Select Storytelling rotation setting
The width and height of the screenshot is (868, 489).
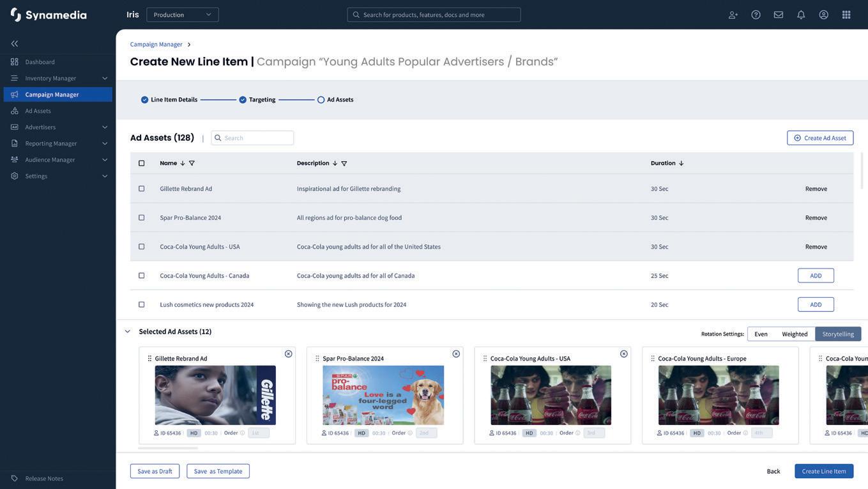(x=838, y=334)
